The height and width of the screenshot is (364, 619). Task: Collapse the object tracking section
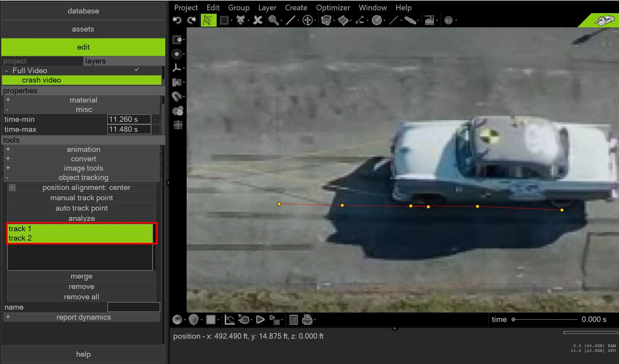(7, 178)
